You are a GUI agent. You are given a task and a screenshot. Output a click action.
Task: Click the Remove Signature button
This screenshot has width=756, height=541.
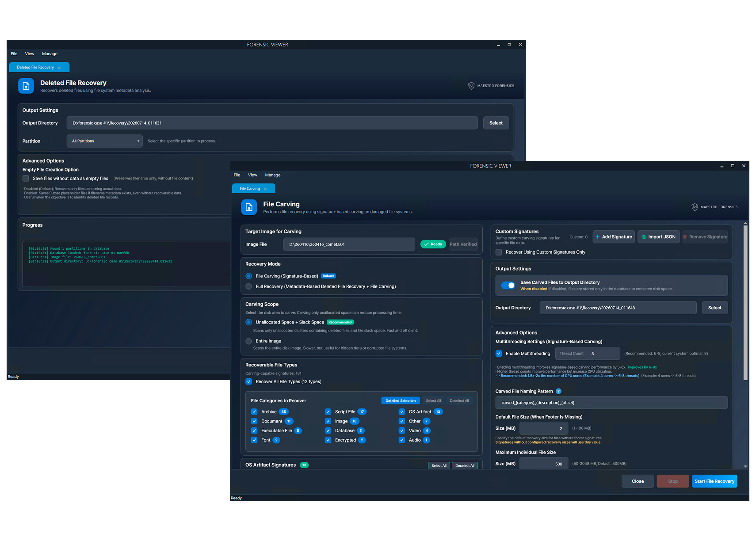click(x=705, y=237)
